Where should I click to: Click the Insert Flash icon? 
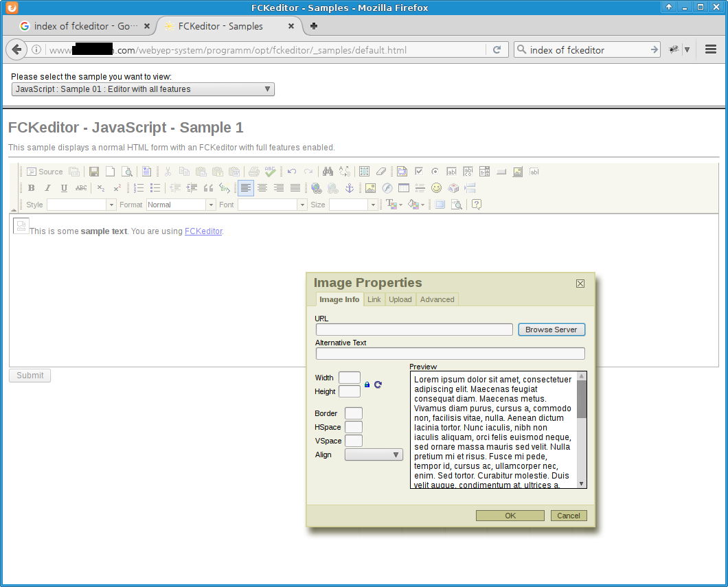[x=387, y=188]
